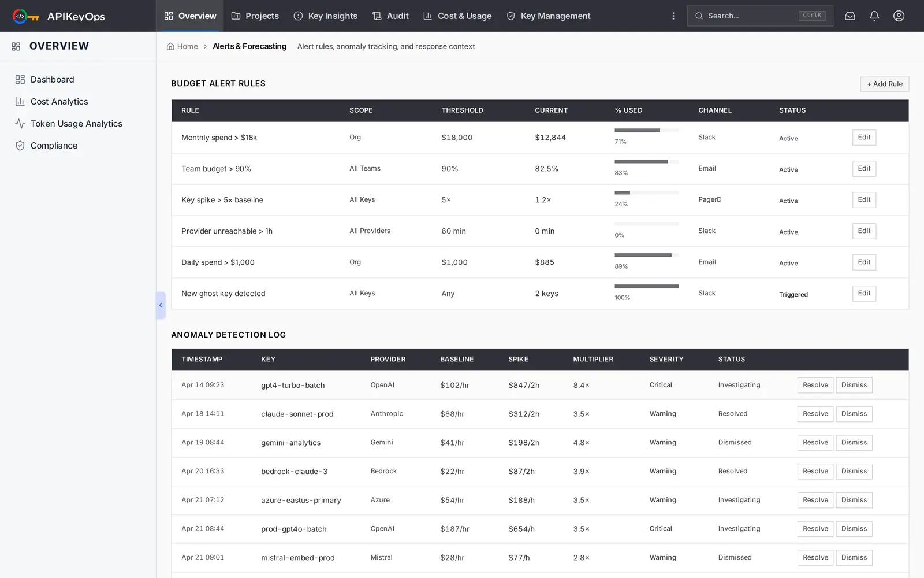Focus the Search input field
The height and width of the screenshot is (578, 924).
760,16
